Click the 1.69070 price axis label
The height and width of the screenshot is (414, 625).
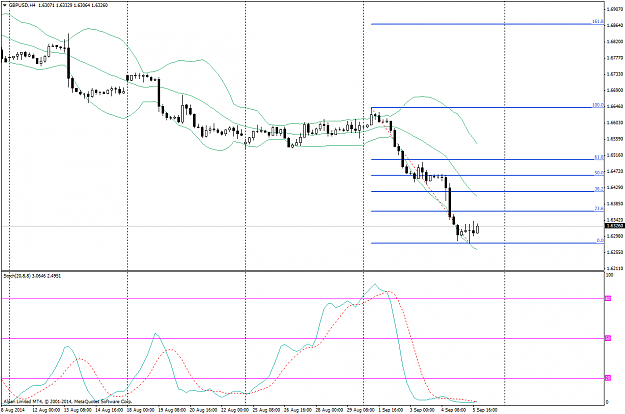[x=614, y=8]
